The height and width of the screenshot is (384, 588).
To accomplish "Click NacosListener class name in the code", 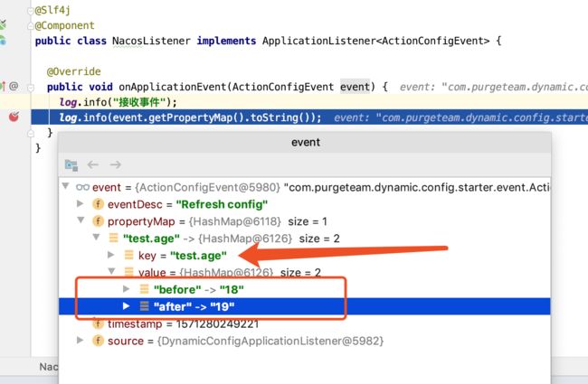I will pyautogui.click(x=151, y=41).
